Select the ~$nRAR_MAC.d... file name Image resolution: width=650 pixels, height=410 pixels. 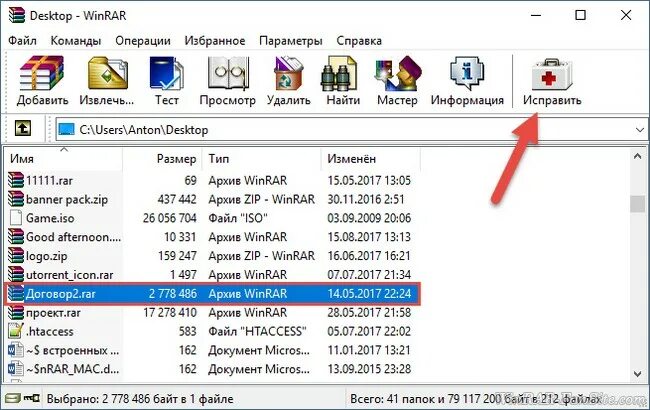coord(72,369)
